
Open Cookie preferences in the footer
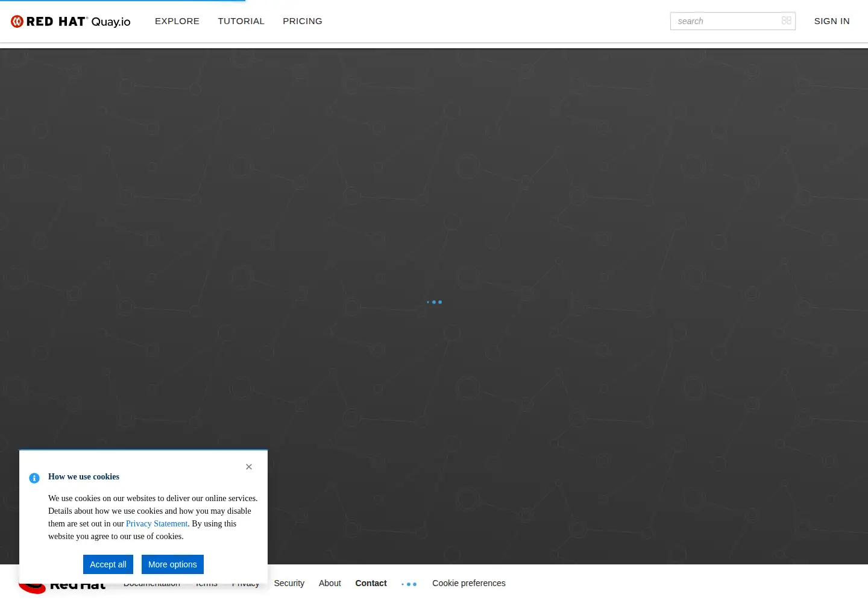469,583
